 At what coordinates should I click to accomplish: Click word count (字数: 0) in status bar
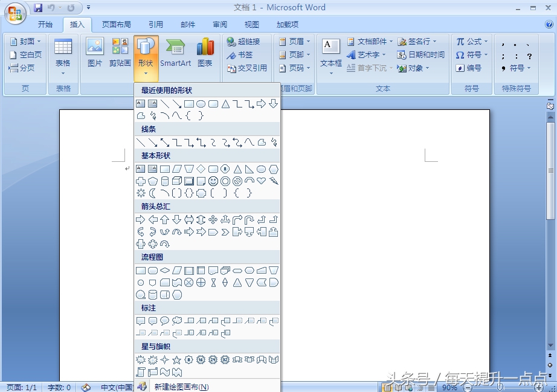[59, 387]
